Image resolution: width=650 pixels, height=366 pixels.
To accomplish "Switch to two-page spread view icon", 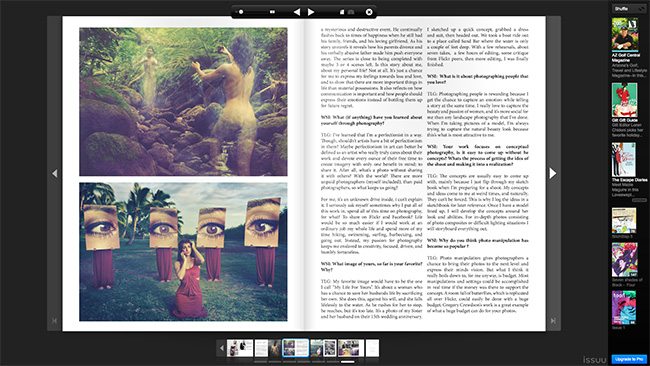I will pyautogui.click(x=272, y=12).
